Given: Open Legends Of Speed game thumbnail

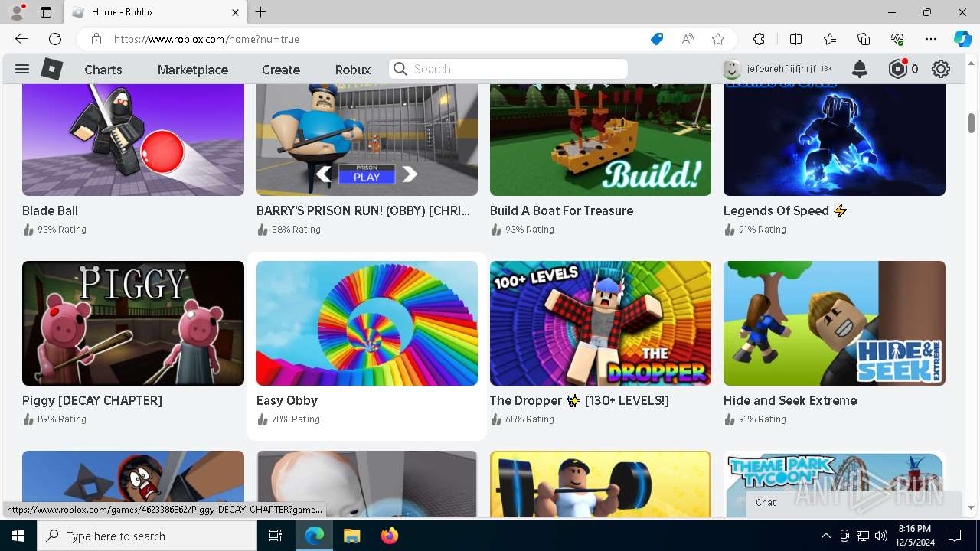Looking at the screenshot, I should 835,139.
